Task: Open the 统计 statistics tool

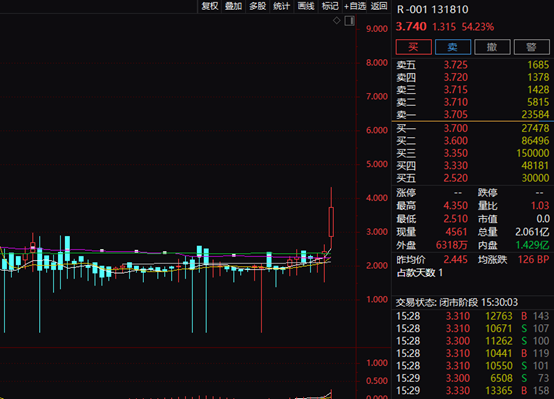Action: tap(282, 6)
